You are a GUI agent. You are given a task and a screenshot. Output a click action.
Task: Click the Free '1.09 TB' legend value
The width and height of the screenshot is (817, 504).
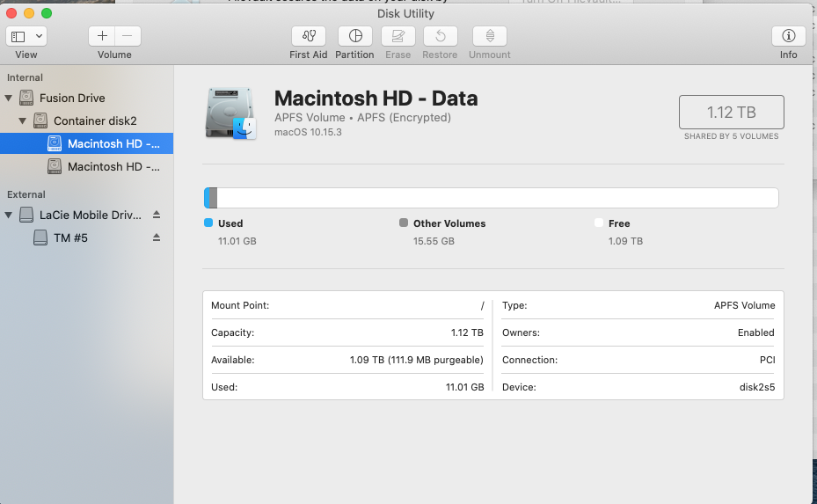[x=625, y=241]
